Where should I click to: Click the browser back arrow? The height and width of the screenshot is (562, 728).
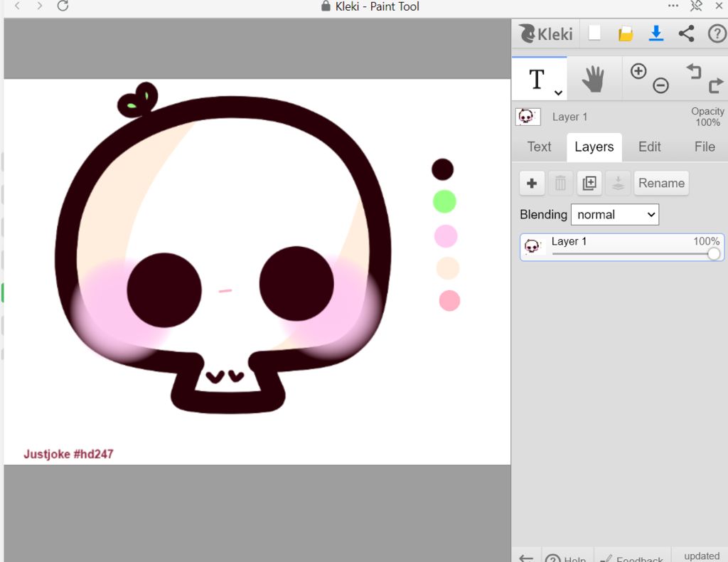pos(17,6)
